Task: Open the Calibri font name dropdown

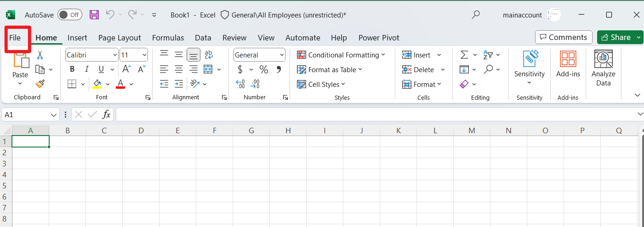Action: (92, 55)
